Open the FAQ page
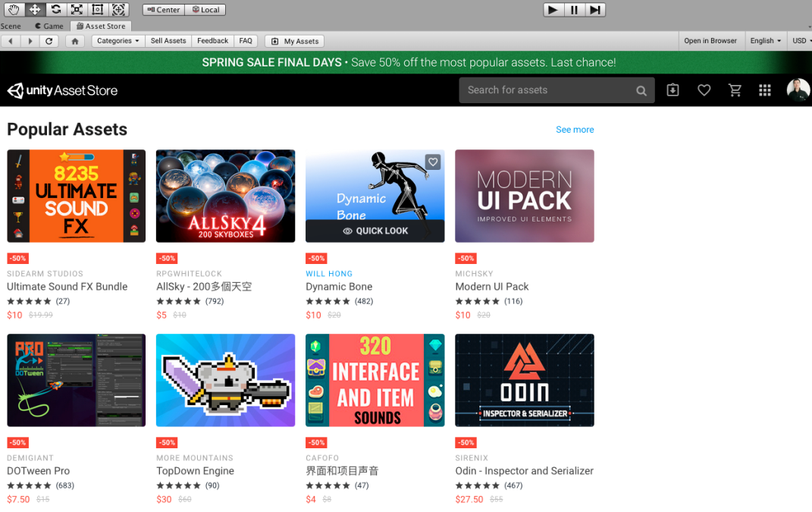 [x=246, y=41]
